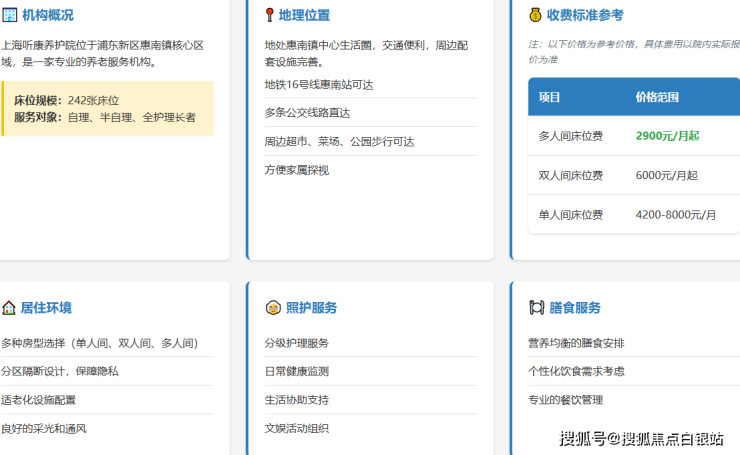Select the 营养均衡的膳食安排 list item
Viewport: 740px width, 455px height.
pyautogui.click(x=576, y=343)
